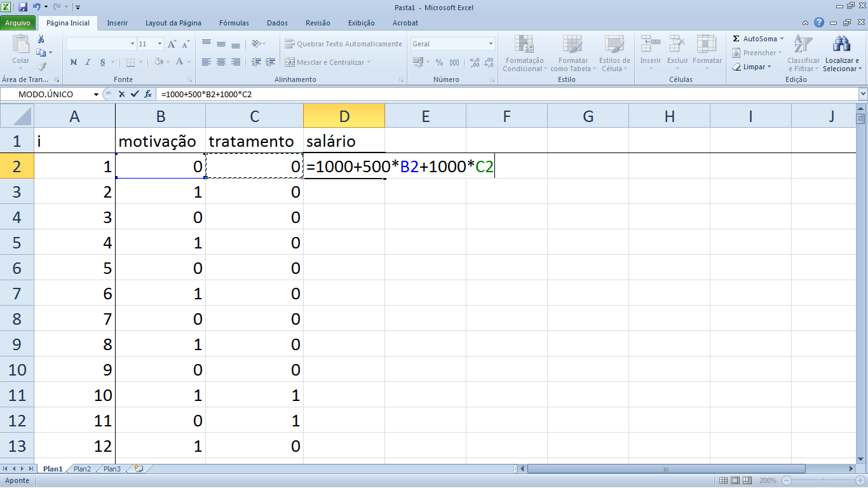
Task: Open the Arquivo tab
Action: [x=18, y=23]
